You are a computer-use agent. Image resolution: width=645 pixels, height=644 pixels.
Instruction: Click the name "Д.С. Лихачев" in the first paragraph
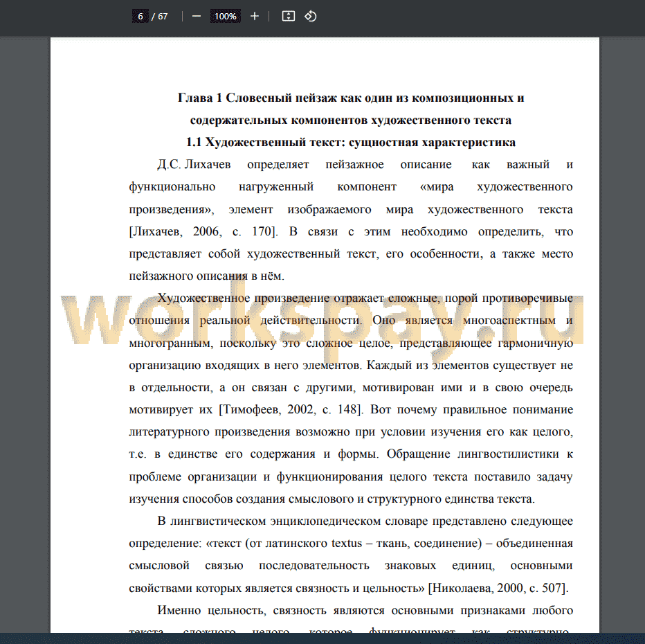coord(194,165)
